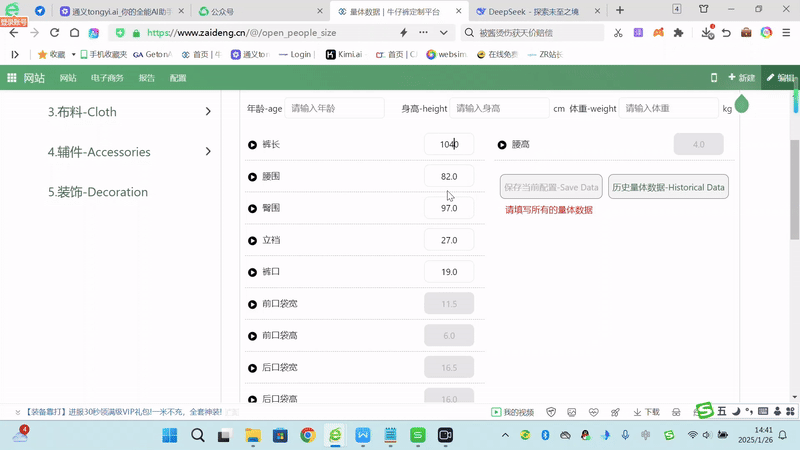Click the play icon beside 膝高
800x450 pixels.
point(502,145)
